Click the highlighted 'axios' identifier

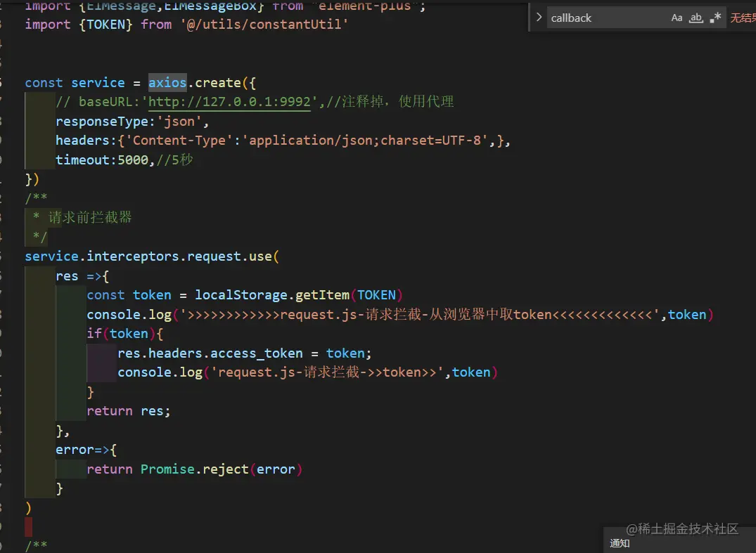coord(167,83)
